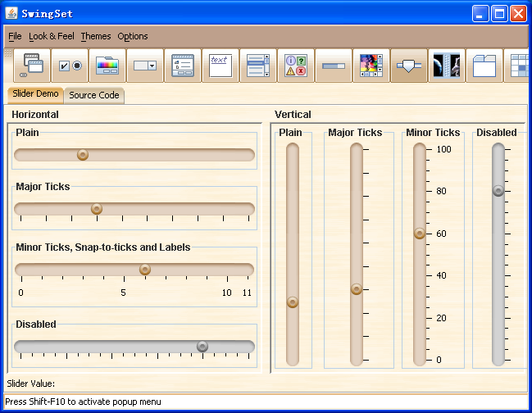Click label 80 on vertical Minor Ticks slider
Viewport: 532px width, 413px height.
click(441, 191)
